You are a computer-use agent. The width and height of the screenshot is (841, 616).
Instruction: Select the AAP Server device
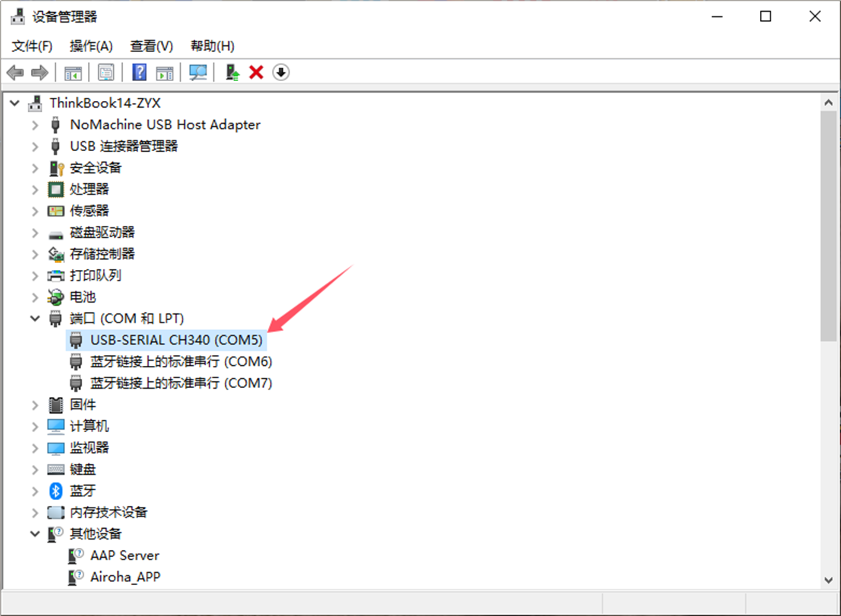[124, 555]
